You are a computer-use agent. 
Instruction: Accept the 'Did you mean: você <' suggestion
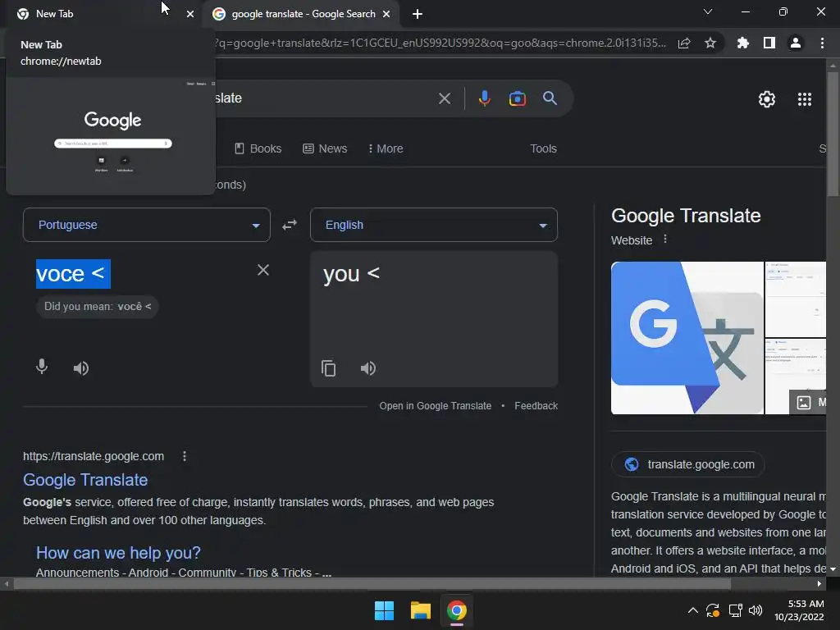pyautogui.click(x=97, y=307)
